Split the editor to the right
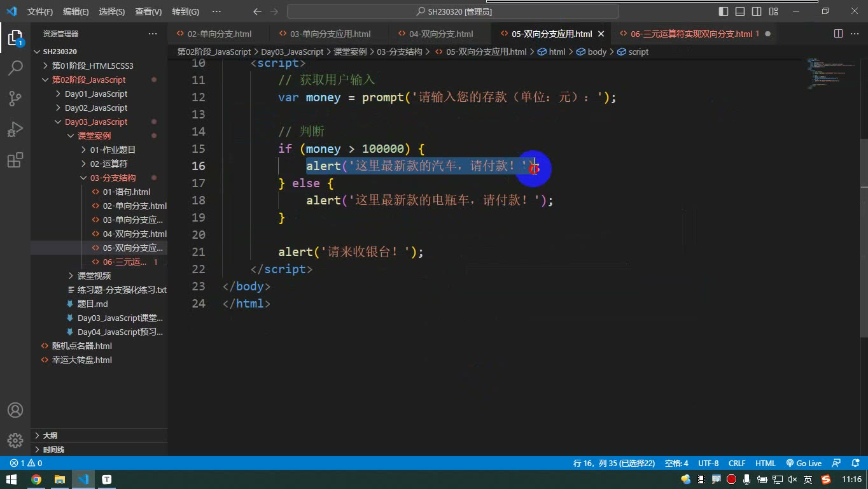Screen dimensions: 868x489 tap(838, 34)
